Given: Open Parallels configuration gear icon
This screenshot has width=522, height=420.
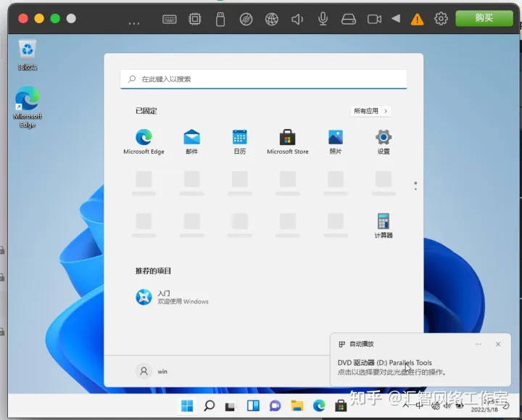Looking at the screenshot, I should click(441, 19).
